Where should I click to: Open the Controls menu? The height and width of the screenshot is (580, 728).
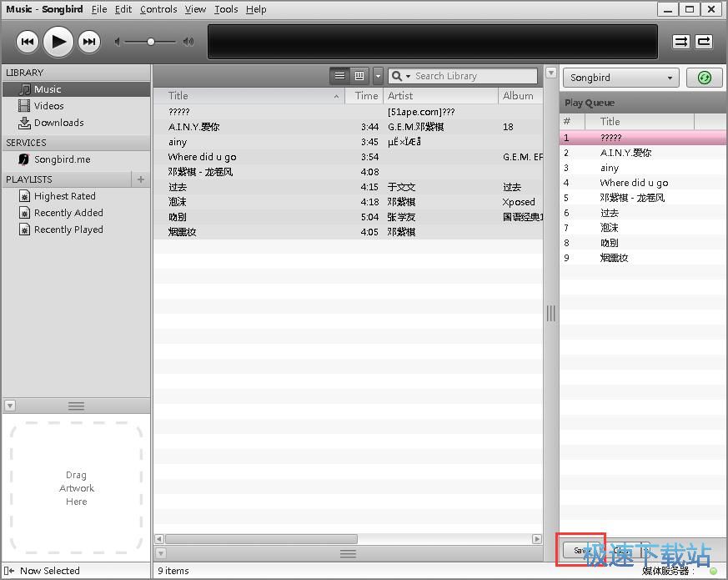tap(158, 9)
